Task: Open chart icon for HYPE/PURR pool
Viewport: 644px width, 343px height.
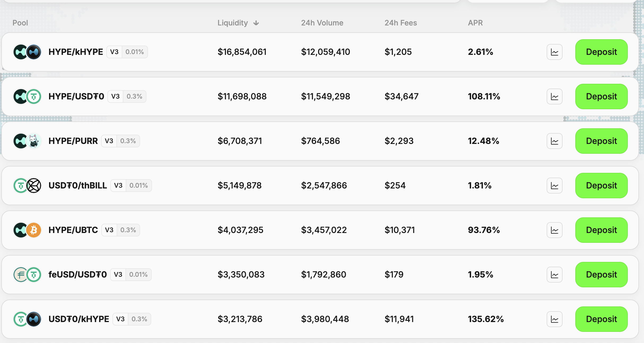Action: point(554,141)
